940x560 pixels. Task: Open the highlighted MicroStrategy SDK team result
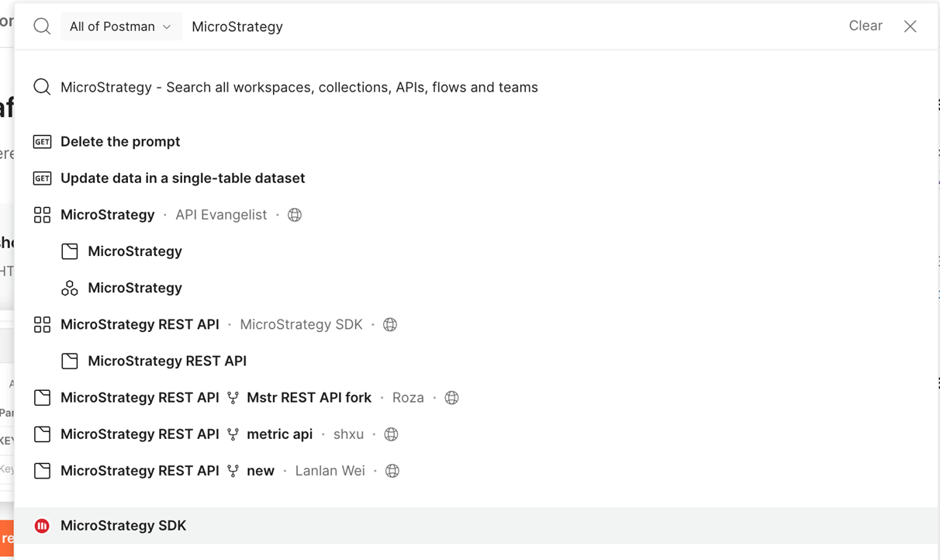click(x=123, y=525)
